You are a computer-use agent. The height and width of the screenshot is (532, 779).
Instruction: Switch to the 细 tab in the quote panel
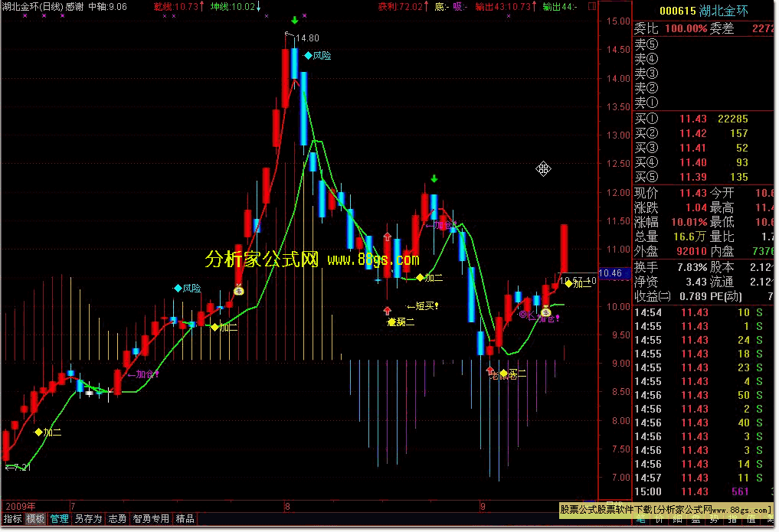tap(678, 520)
